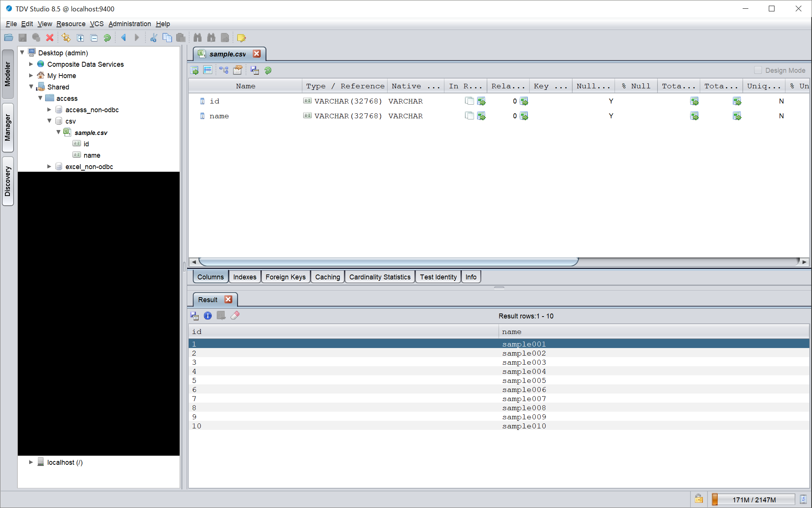Viewport: 812px width, 508px height.
Task: Collapse the Shared tree node
Action: tap(31, 86)
